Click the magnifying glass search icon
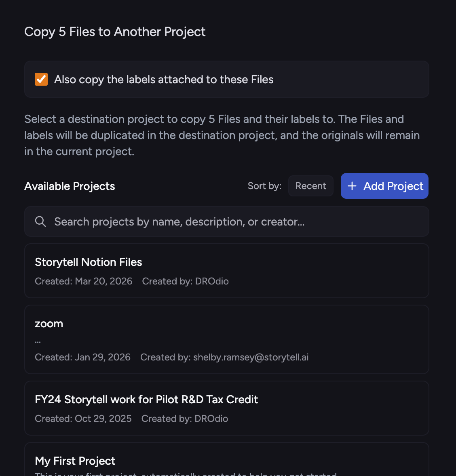This screenshot has height=476, width=456. (x=40, y=221)
